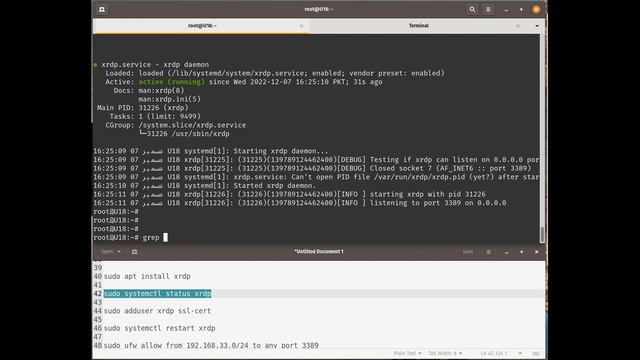Click the 'Docs: man:xrdp(8)' line
This screenshot has width=640, height=360.
[149, 91]
